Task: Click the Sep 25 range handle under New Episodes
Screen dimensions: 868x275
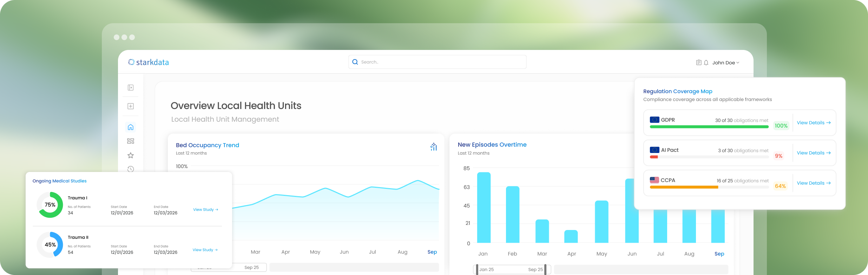Action: pyautogui.click(x=545, y=269)
